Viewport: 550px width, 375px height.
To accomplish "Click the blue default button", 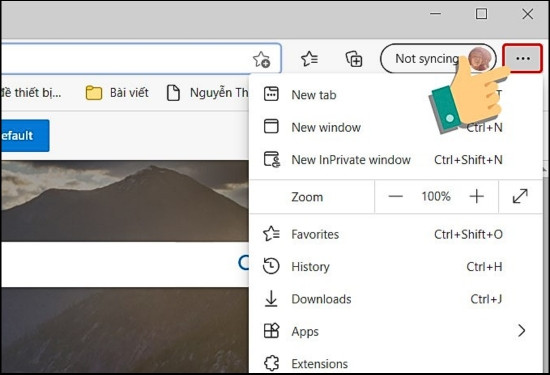I will point(25,135).
